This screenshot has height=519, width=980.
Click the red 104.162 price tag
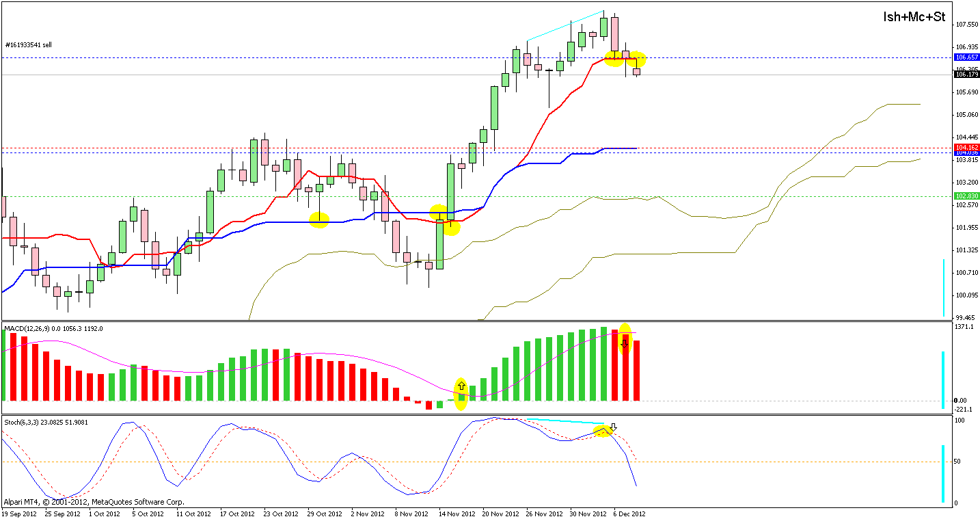[x=966, y=147]
